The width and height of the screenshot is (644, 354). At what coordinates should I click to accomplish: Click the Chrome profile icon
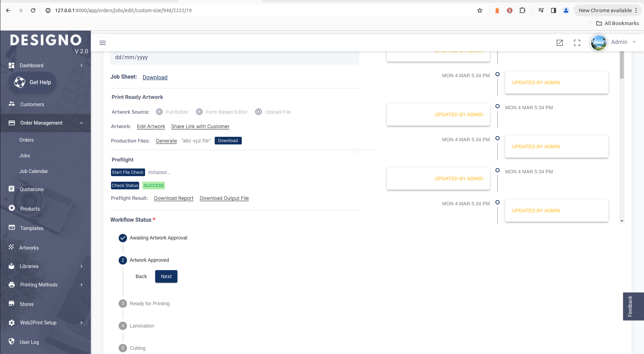(566, 10)
